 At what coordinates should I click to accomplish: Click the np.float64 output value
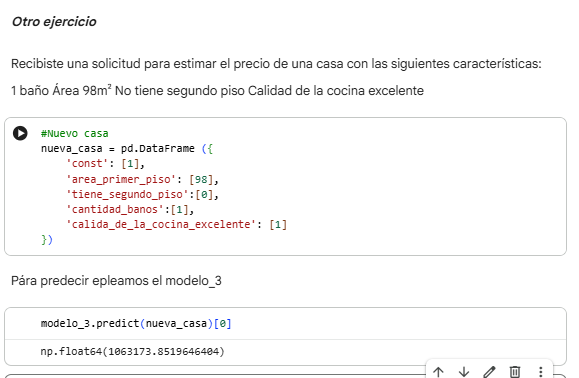pyautogui.click(x=132, y=351)
